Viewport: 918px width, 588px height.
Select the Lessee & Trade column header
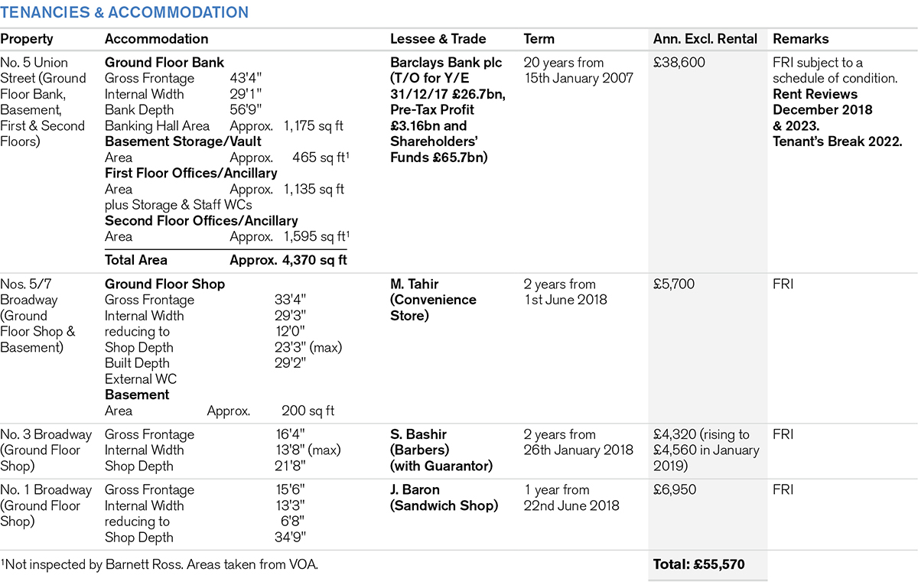coord(438,39)
